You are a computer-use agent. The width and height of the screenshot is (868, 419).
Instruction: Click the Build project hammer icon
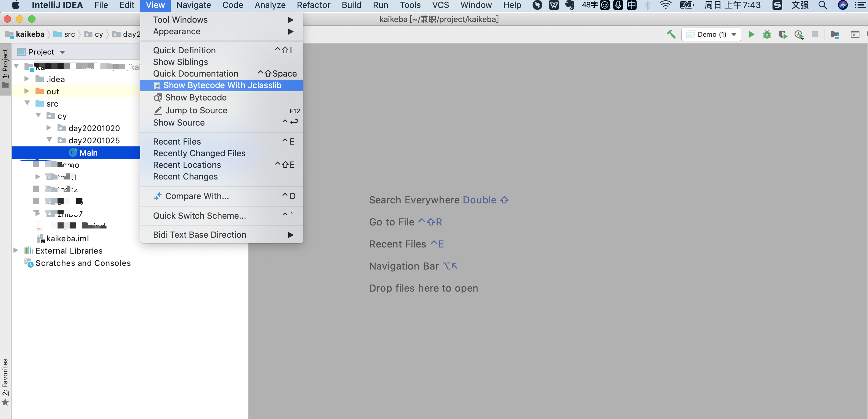tap(671, 34)
